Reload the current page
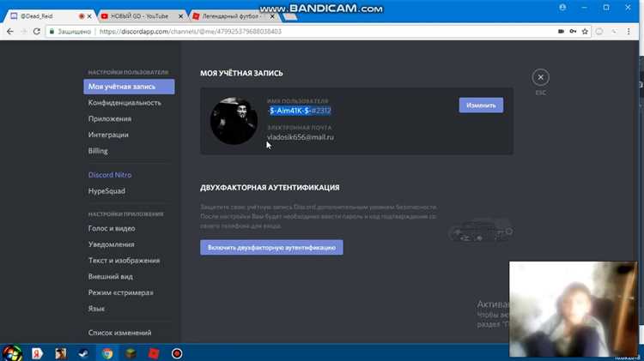The width and height of the screenshot is (644, 361). coord(37,32)
